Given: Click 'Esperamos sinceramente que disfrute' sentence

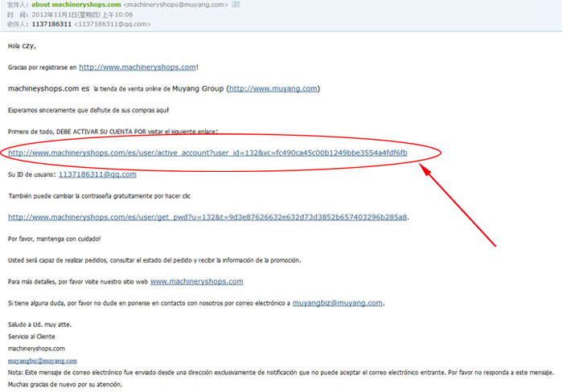Looking at the screenshot, I should pos(88,110).
